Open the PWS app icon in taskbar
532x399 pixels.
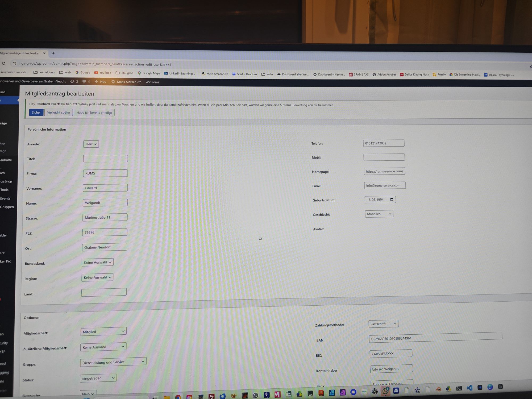coord(310,393)
